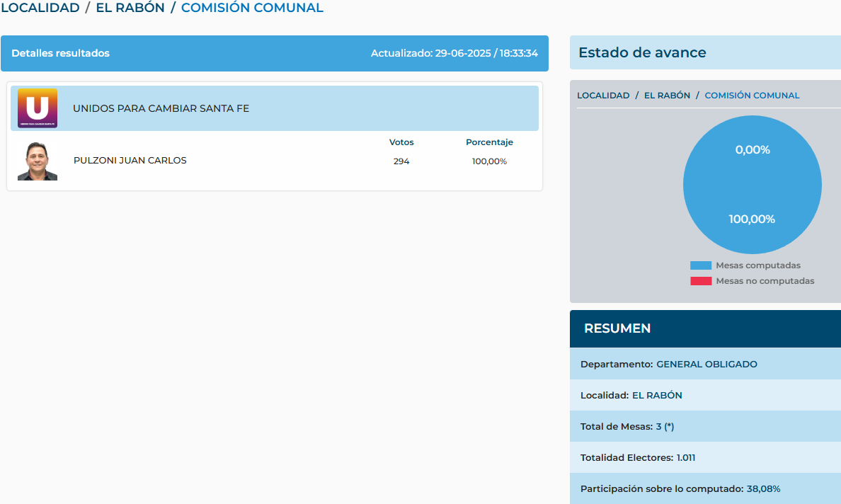841x504 pixels.
Task: Click Pulzoni Juan Carlos candidate photo
Action: [38, 161]
